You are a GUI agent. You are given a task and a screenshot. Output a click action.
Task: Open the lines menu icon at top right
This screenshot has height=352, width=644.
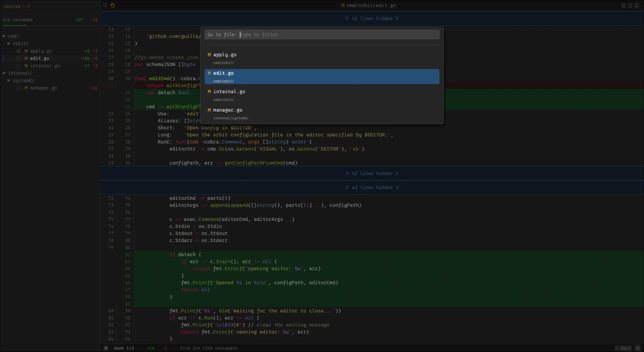(624, 5)
